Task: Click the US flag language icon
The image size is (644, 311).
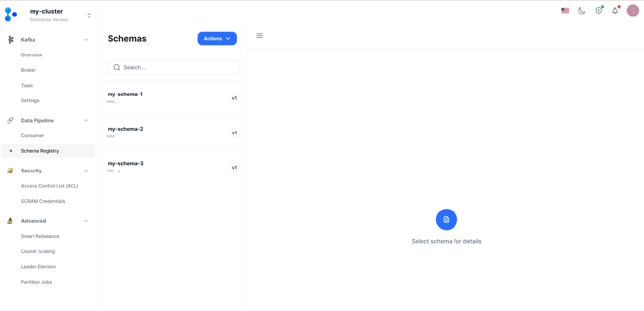Action: pyautogui.click(x=565, y=11)
